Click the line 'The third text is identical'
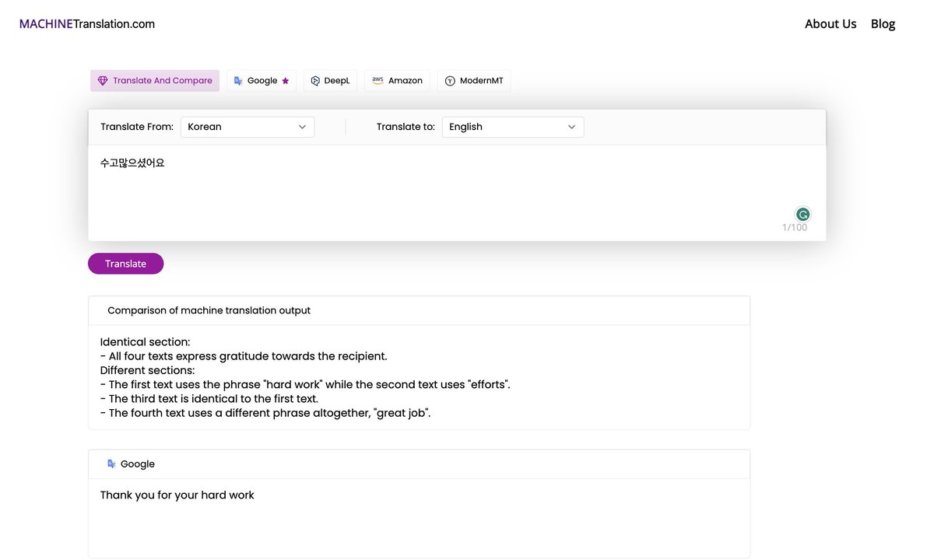Screen dimensions: 934x560 (209, 399)
